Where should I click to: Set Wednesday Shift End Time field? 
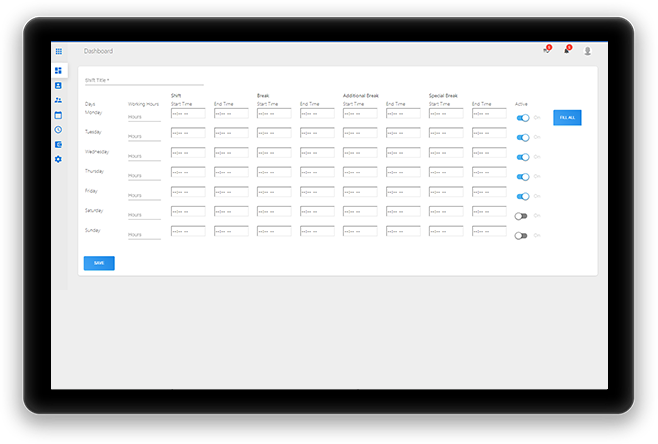pos(231,153)
